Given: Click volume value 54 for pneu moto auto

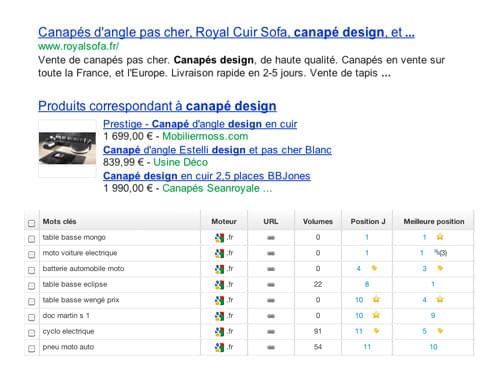Looking at the screenshot, I should click(x=318, y=347).
